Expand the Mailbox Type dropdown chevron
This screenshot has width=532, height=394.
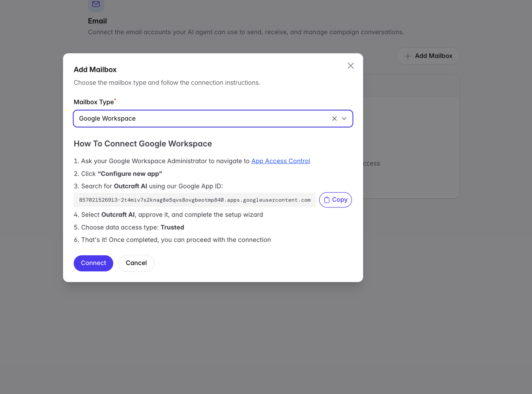344,119
